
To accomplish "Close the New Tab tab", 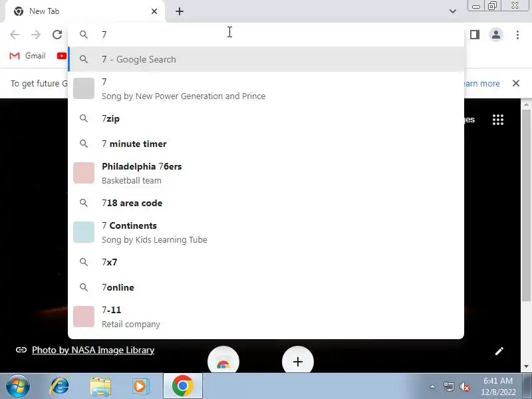I will tap(154, 11).
